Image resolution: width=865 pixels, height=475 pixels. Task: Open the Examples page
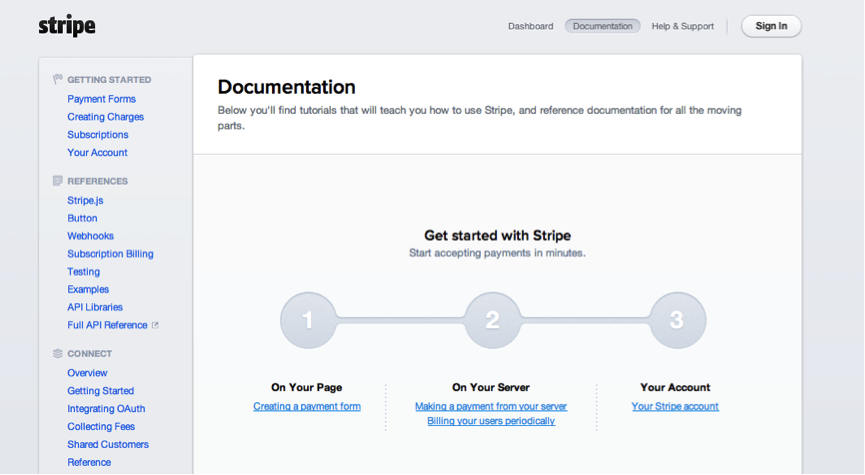tap(88, 290)
